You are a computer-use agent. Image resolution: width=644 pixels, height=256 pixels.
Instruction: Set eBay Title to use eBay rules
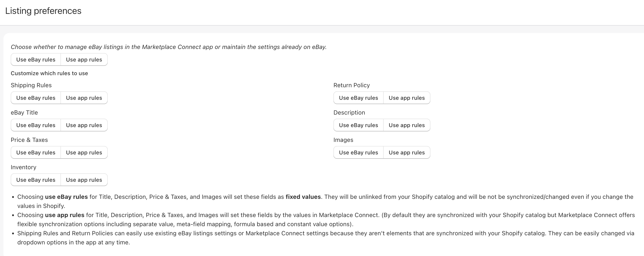(x=36, y=125)
